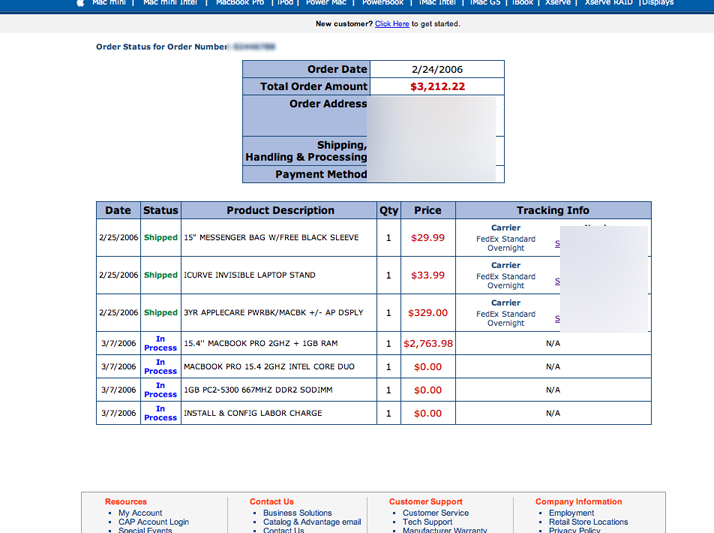Open Catalog & Advantage email link
Image resolution: width=714 pixels, height=533 pixels.
[312, 522]
